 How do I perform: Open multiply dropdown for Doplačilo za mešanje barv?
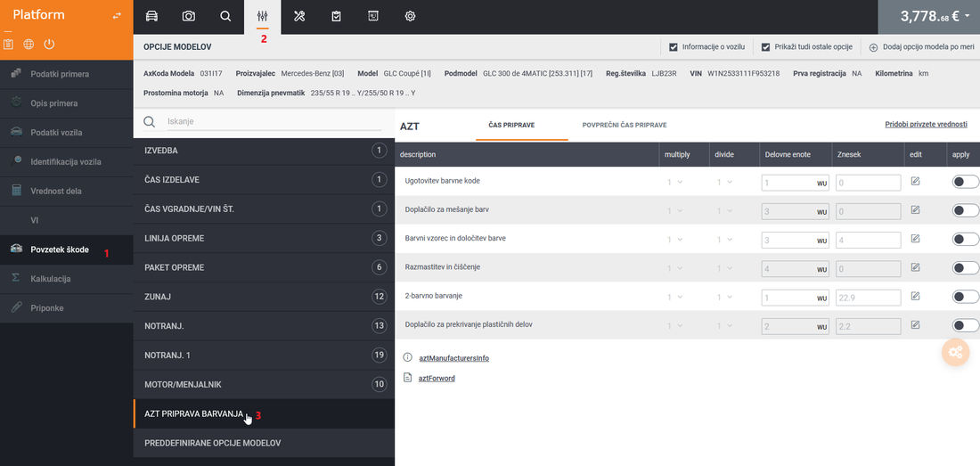675,210
